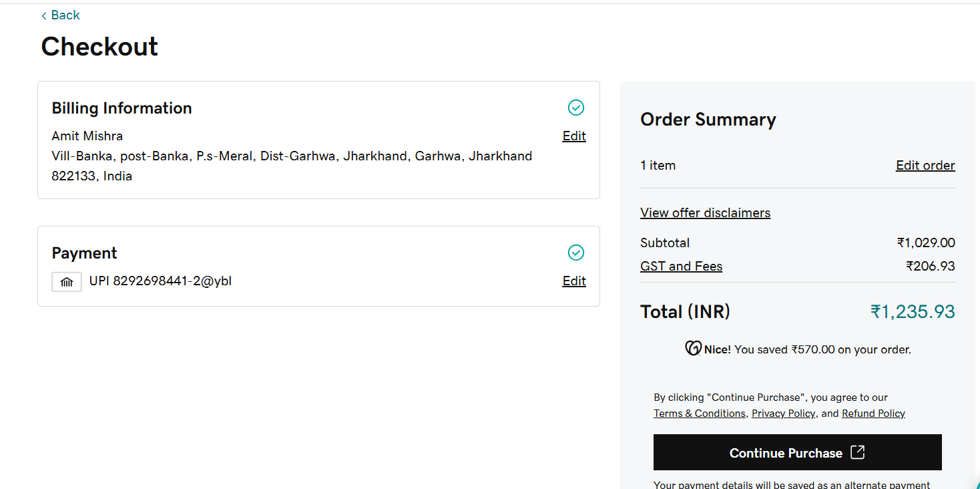980x489 pixels.
Task: Click the GoDaddy logo next to Nice!
Action: [x=693, y=348]
